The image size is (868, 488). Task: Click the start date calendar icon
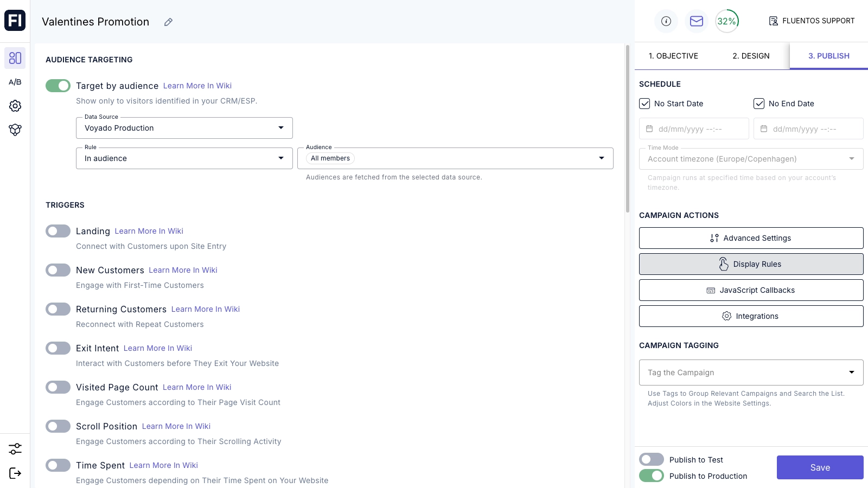[649, 129]
